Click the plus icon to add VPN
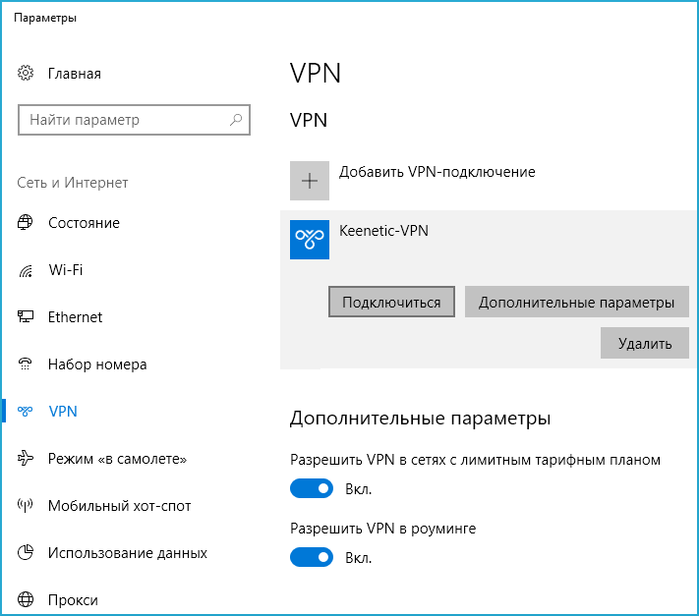 [x=310, y=181]
